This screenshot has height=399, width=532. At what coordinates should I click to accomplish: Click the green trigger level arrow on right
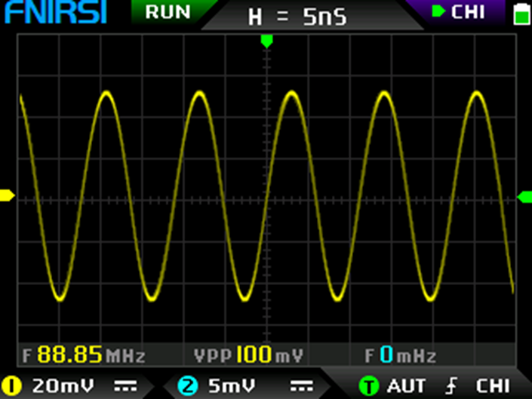(x=524, y=197)
